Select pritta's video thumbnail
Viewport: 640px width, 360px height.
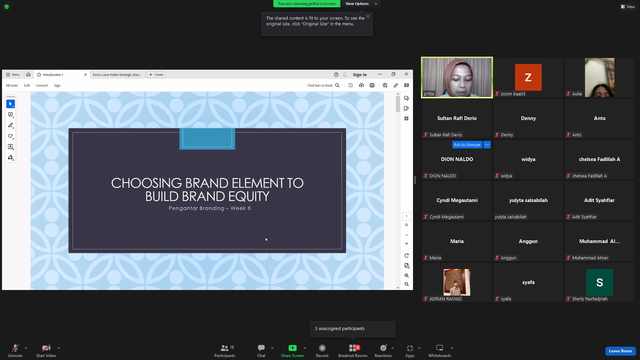(x=457, y=78)
